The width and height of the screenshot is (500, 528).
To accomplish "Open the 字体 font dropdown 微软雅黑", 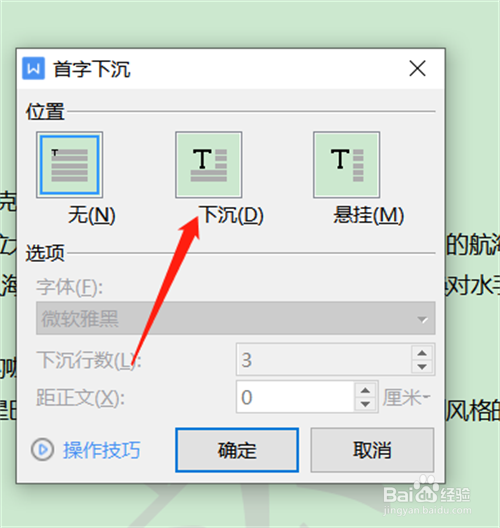I will pos(236,318).
